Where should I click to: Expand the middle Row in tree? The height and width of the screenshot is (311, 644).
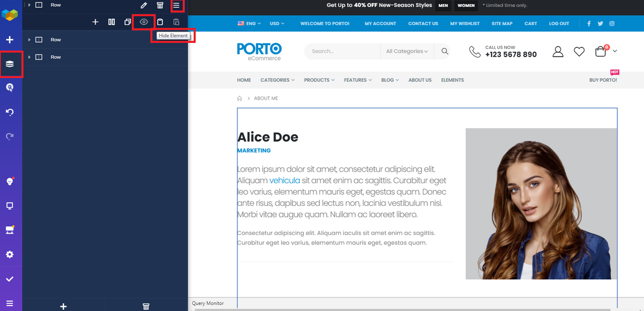(29, 40)
